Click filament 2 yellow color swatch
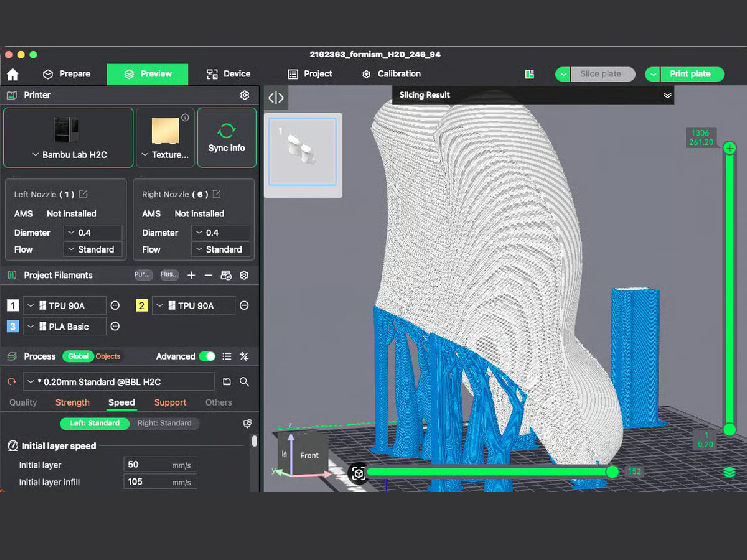Viewport: 747px width, 560px height. (x=142, y=305)
